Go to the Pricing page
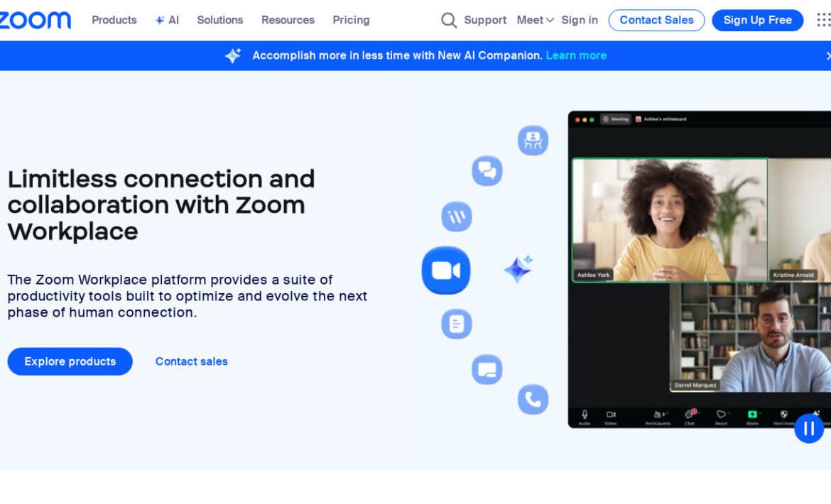831x504 pixels. pos(351,20)
